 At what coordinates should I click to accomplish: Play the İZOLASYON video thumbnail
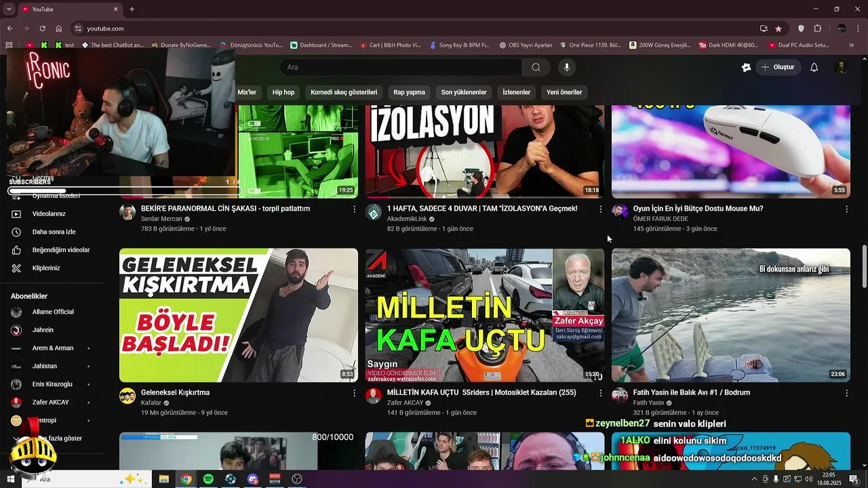[x=485, y=151]
